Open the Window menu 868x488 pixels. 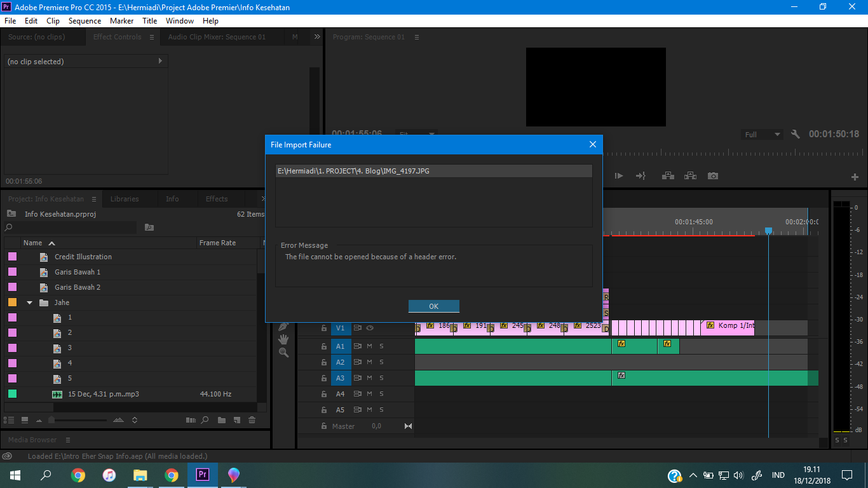(x=180, y=21)
